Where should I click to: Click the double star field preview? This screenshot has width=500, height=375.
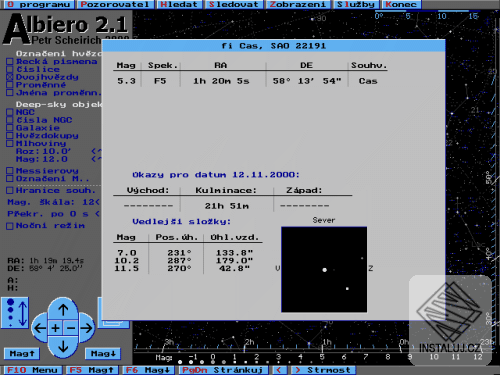[x=324, y=270]
